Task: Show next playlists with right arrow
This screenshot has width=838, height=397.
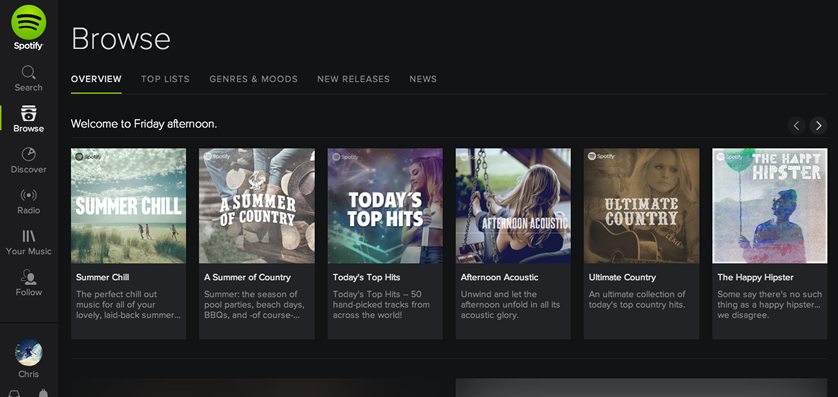Action: point(818,126)
